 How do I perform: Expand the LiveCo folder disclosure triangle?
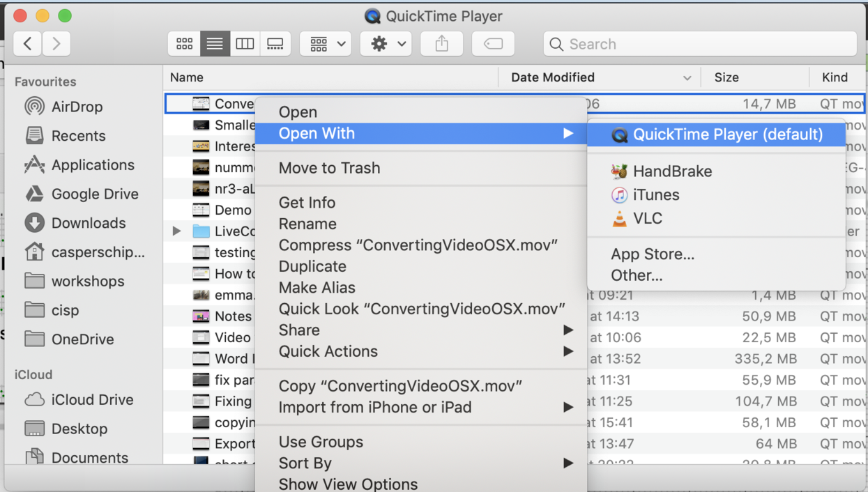(177, 231)
